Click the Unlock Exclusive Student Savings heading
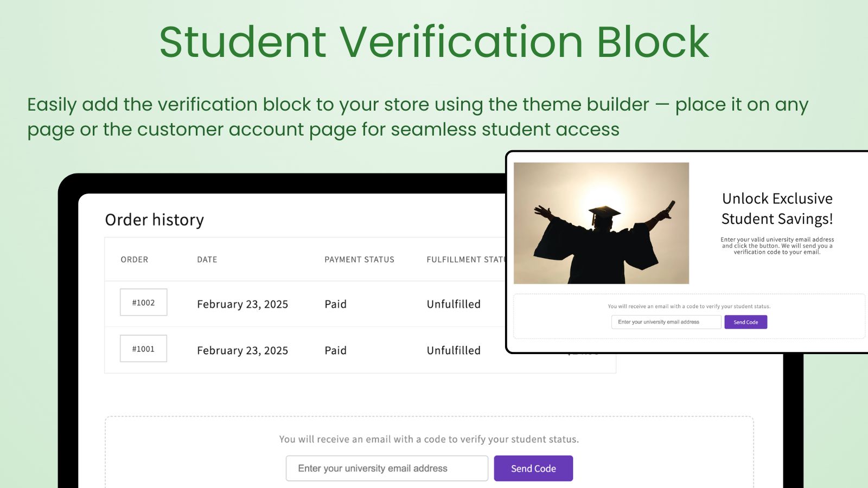868x488 pixels. tap(777, 208)
